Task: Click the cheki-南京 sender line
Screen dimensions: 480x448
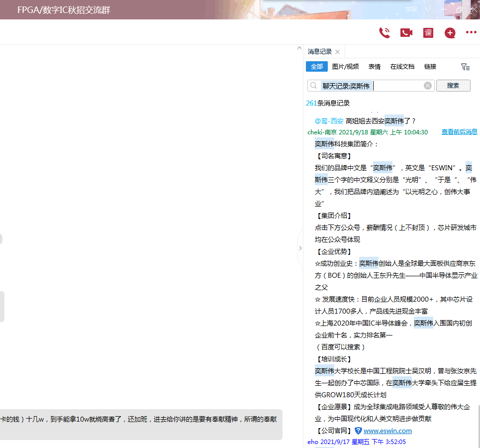Action: pyautogui.click(x=368, y=132)
